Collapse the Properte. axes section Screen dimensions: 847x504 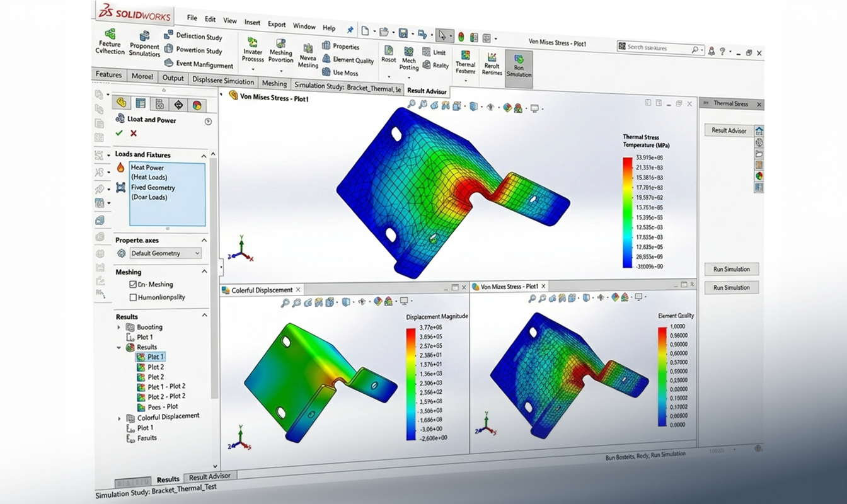204,241
